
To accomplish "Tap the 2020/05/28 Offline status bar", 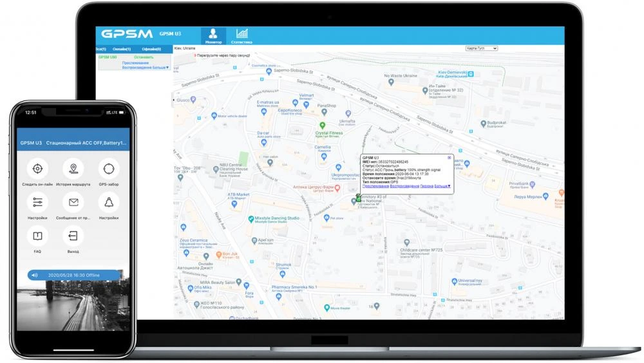I will click(74, 275).
